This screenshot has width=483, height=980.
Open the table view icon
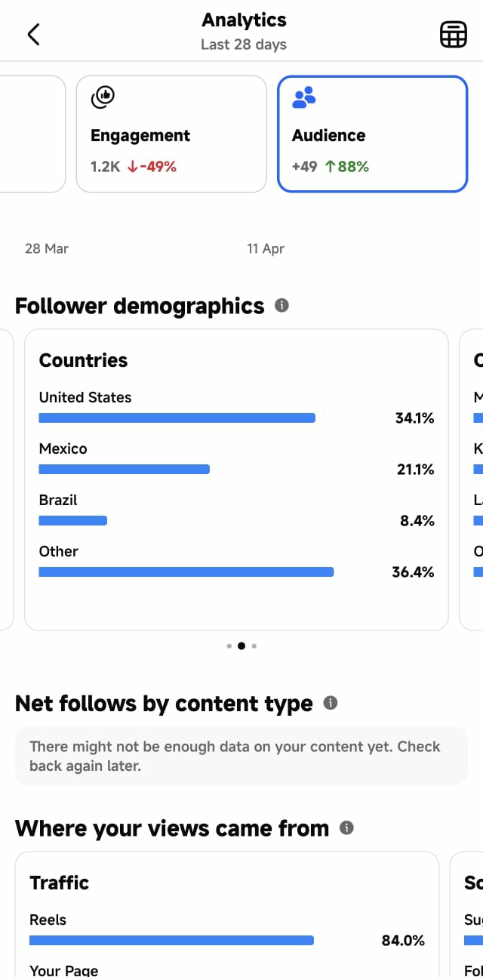[454, 35]
